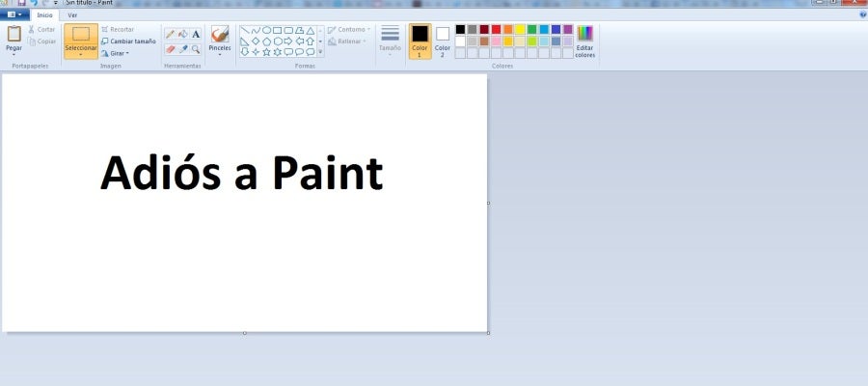Viewport: 868px width, 386px height.
Task: Choose the Right arrow shape
Action: pos(288,41)
